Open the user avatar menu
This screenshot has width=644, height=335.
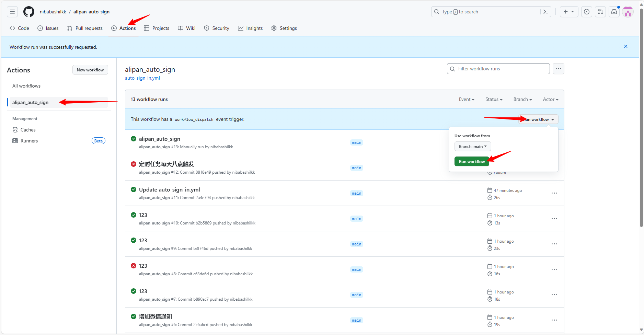(x=628, y=12)
